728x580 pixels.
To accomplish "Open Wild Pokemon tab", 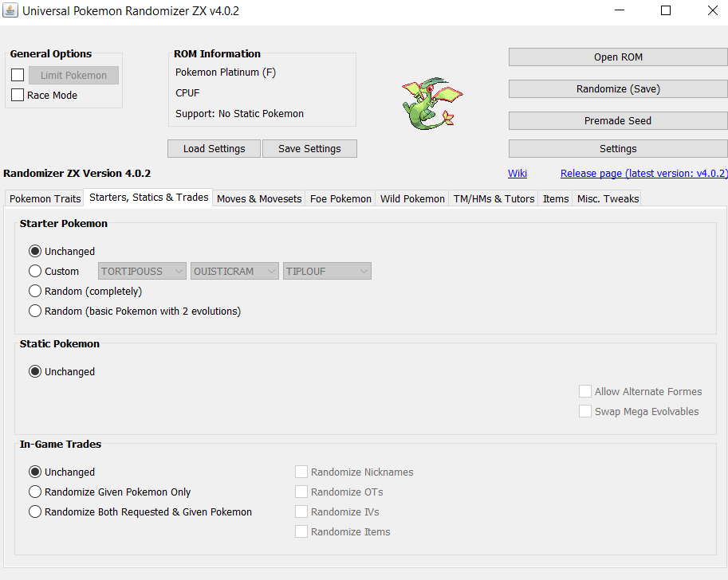I will click(412, 198).
